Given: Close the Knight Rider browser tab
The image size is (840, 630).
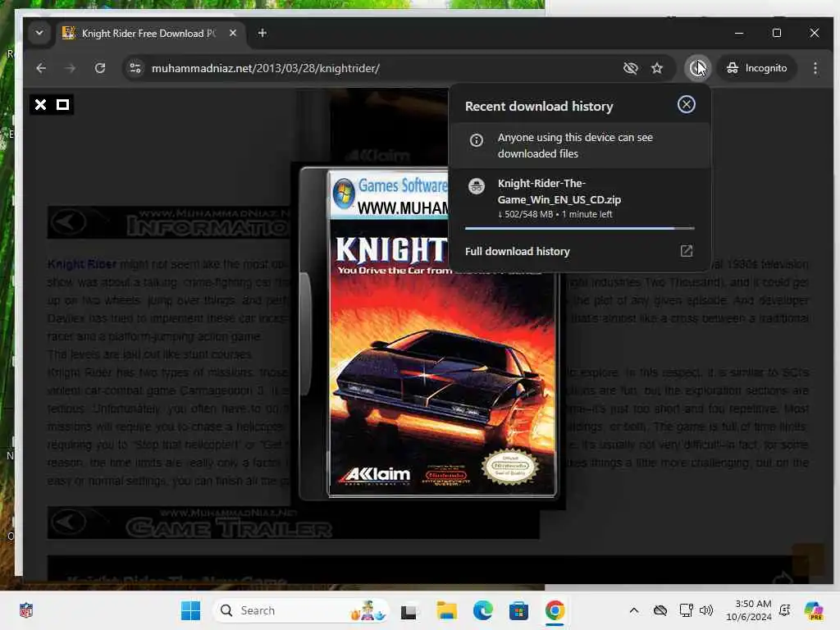Looking at the screenshot, I should click(233, 33).
